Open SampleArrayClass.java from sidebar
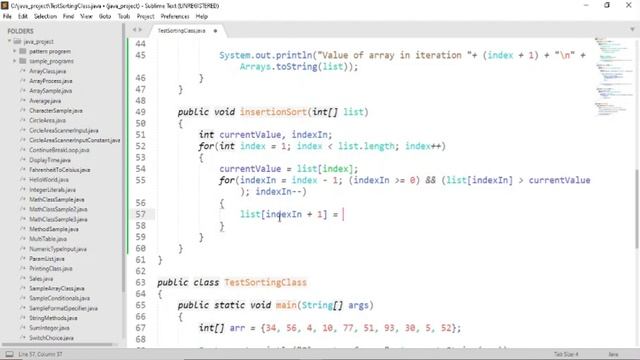Viewport: 640px width, 360px height. [x=57, y=288]
